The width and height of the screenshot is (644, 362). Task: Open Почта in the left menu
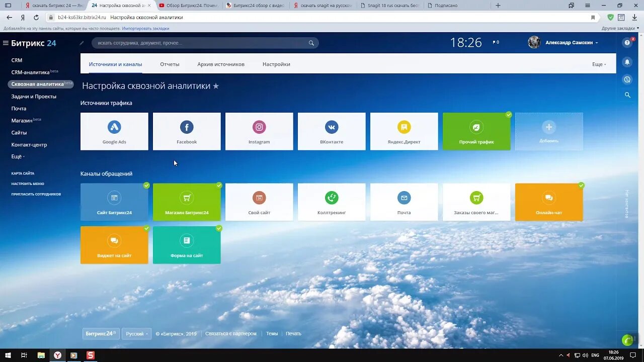19,109
